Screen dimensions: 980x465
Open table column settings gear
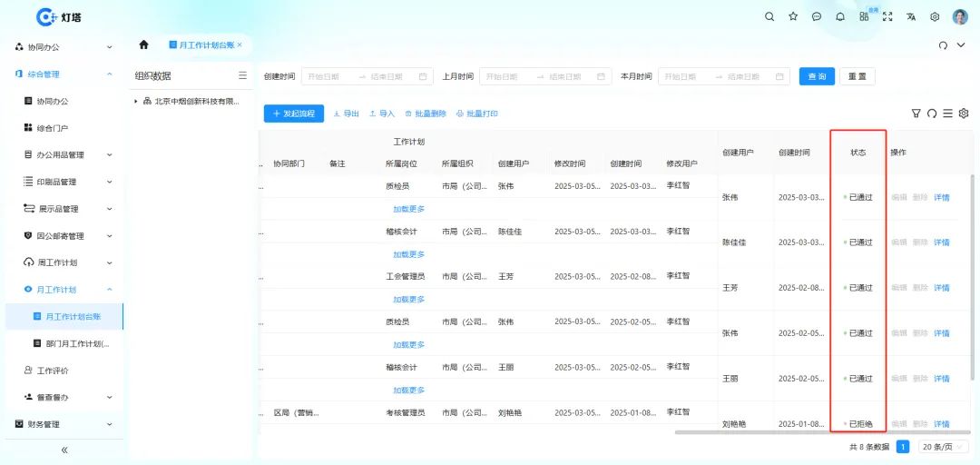click(964, 114)
